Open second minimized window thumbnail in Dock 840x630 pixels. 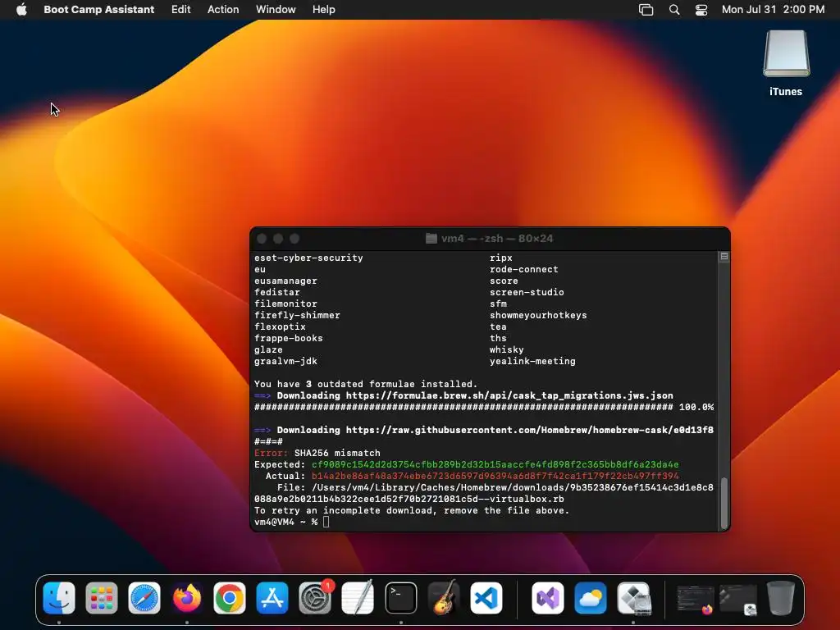coord(738,598)
